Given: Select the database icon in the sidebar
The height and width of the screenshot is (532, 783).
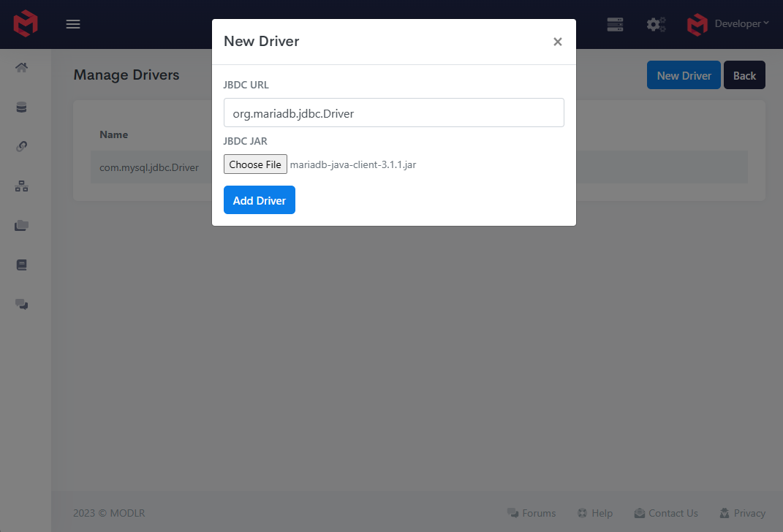Looking at the screenshot, I should 21,107.
